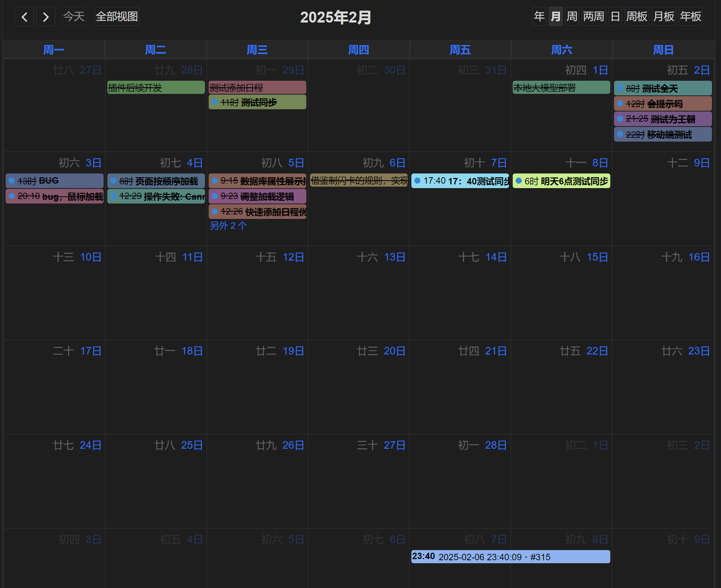Click the dot on 13时 BUG event

tap(12, 181)
